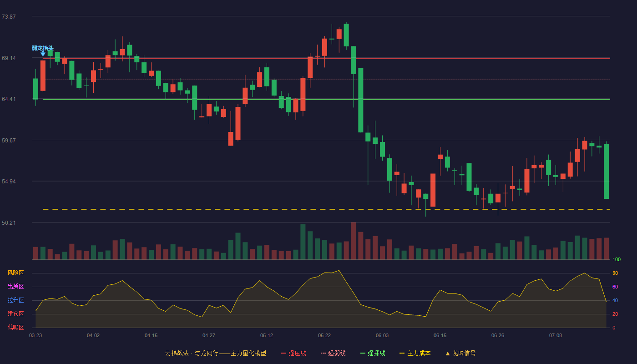Select the 低吸区 zone label
This screenshot has width=637, height=364.
(x=15, y=328)
